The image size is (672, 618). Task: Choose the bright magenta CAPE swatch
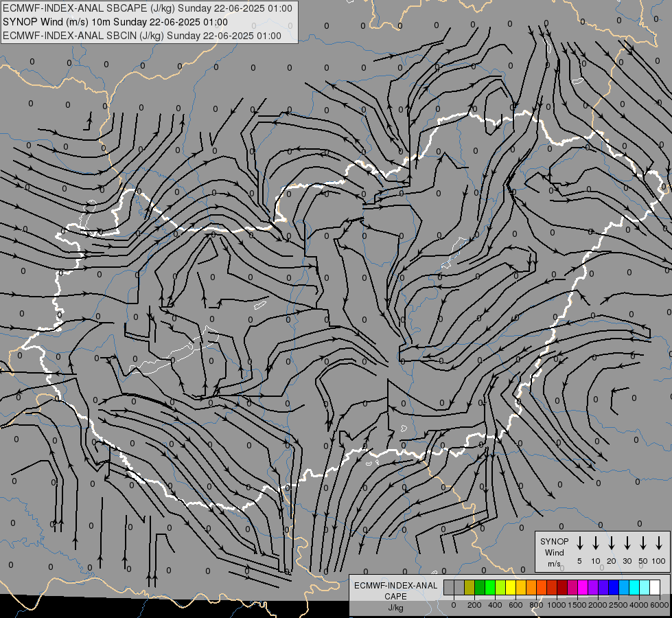[583, 587]
